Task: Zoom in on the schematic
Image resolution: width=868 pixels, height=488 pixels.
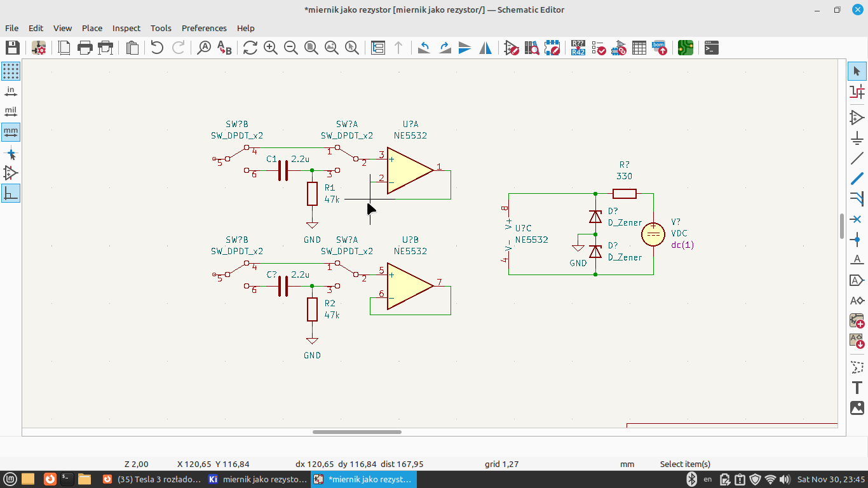Action: click(x=271, y=48)
